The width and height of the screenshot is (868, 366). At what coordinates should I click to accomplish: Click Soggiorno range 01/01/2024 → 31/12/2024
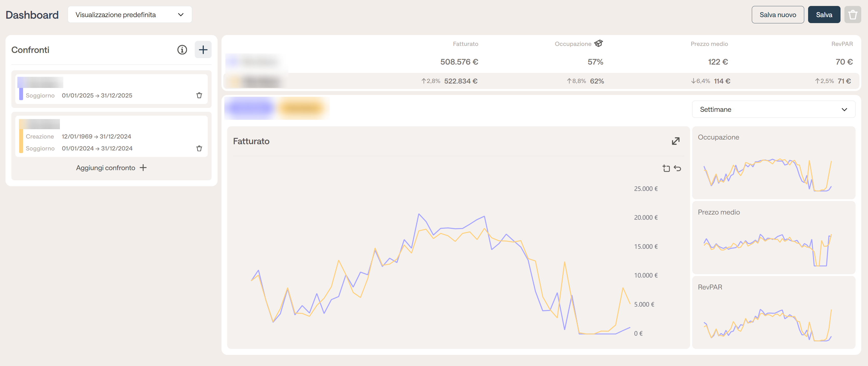pyautogui.click(x=97, y=148)
